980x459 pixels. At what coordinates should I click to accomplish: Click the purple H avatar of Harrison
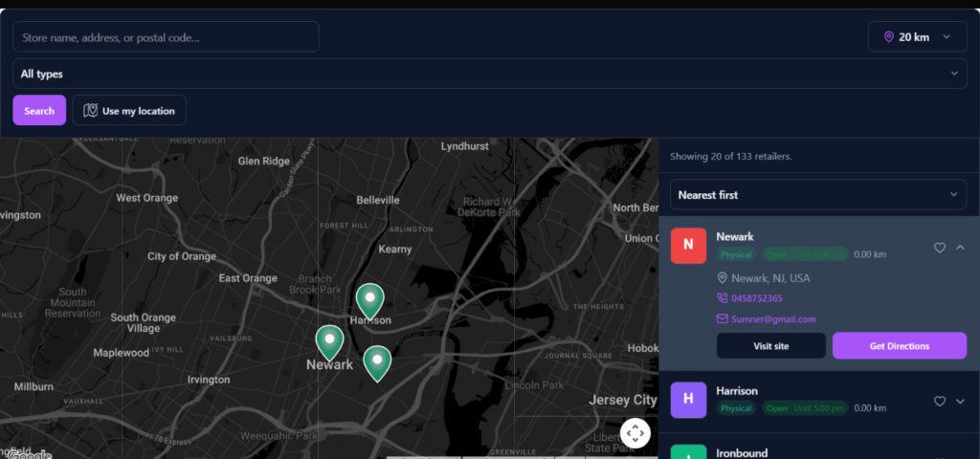pos(688,400)
